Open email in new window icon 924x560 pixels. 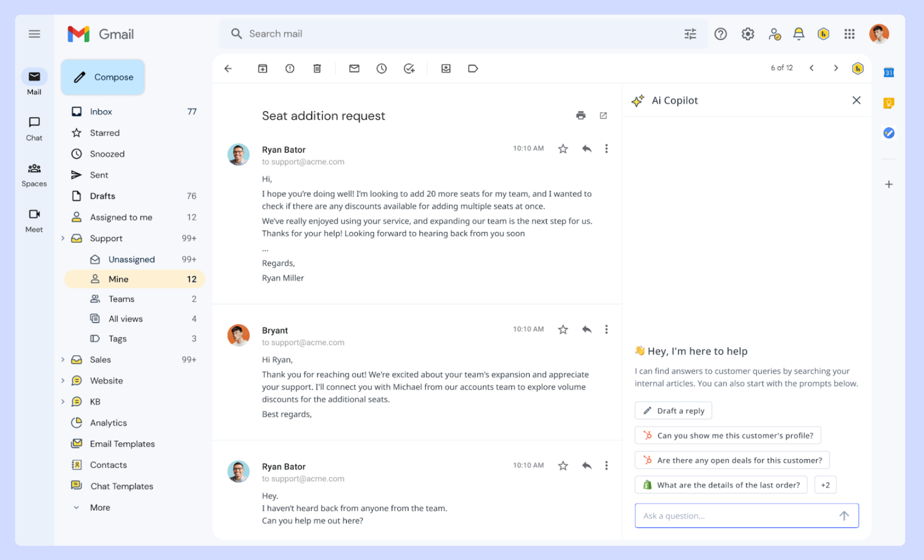603,116
